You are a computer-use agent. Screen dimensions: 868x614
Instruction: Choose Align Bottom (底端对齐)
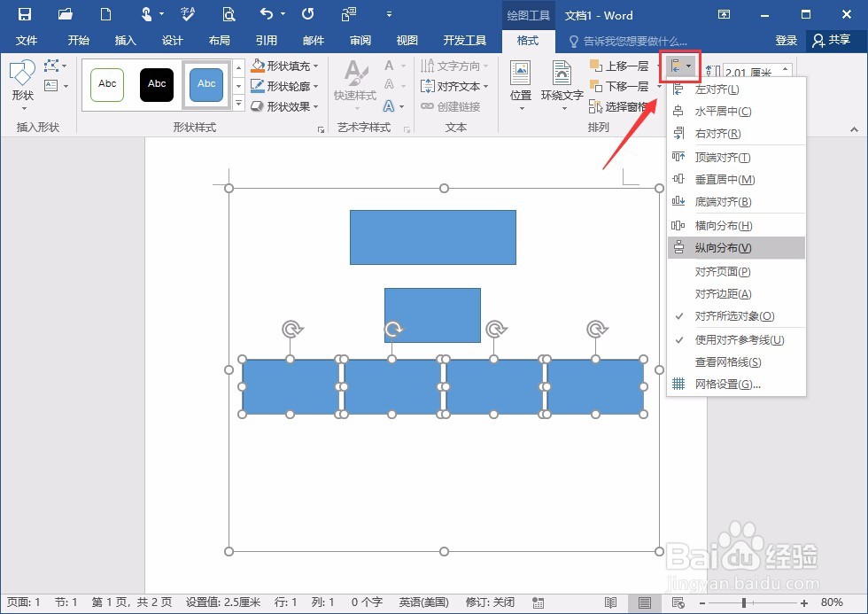(736, 201)
